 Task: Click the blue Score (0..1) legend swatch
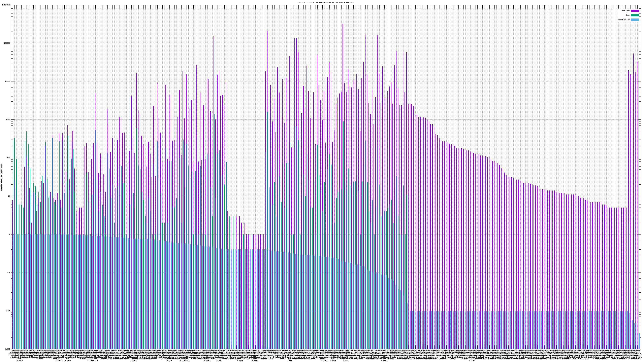[635, 20]
